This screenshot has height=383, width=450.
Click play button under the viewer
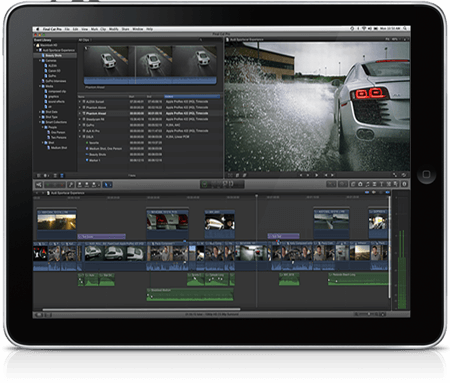point(316,175)
